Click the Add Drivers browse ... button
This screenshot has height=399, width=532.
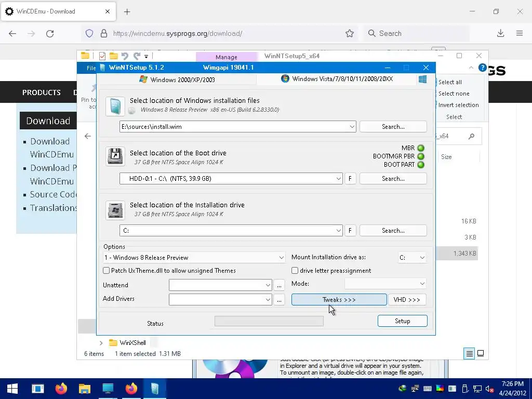pos(279,299)
